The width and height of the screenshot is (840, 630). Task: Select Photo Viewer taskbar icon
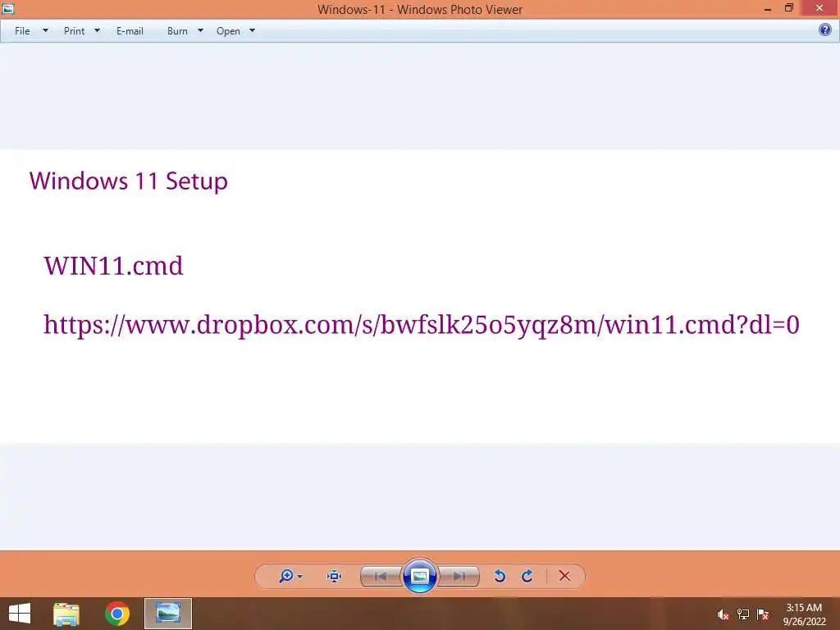point(168,614)
